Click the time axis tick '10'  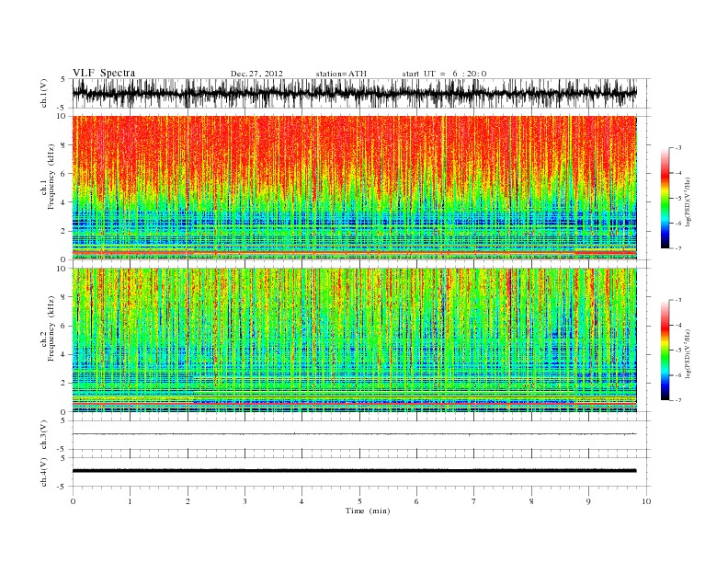[646, 501]
